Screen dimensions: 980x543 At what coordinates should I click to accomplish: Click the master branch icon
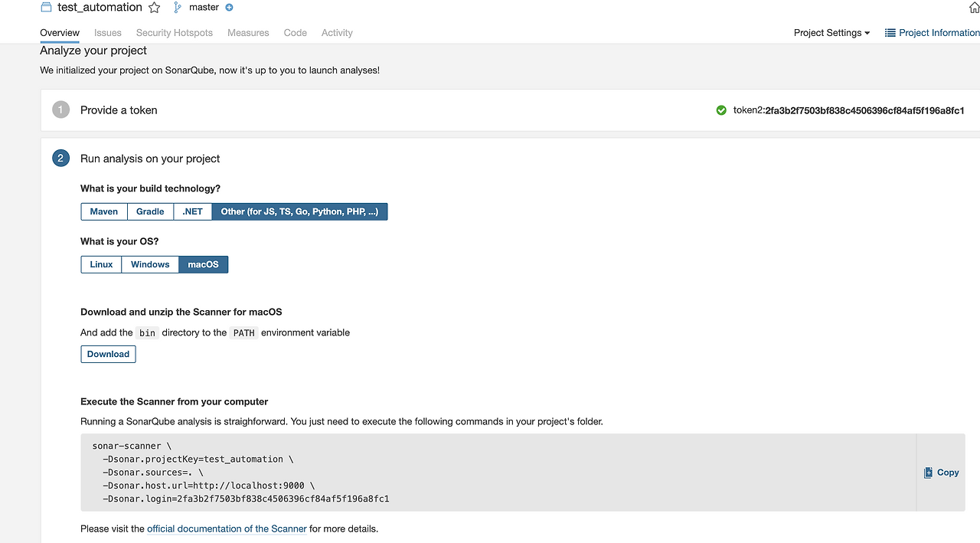[x=178, y=8]
